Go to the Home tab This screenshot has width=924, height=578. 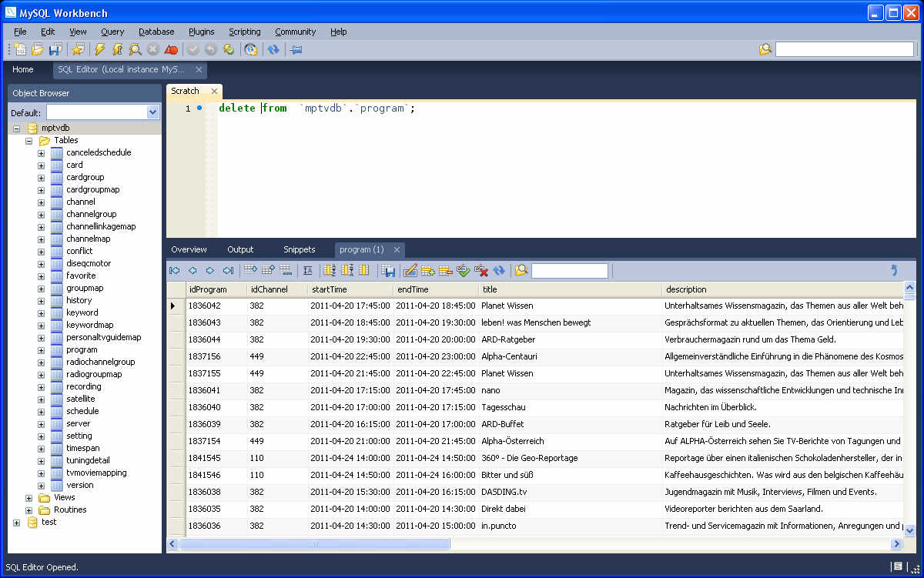[x=23, y=69]
